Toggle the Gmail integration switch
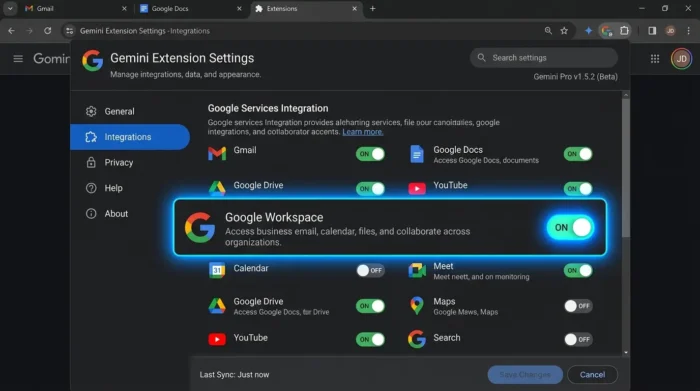 coord(370,154)
